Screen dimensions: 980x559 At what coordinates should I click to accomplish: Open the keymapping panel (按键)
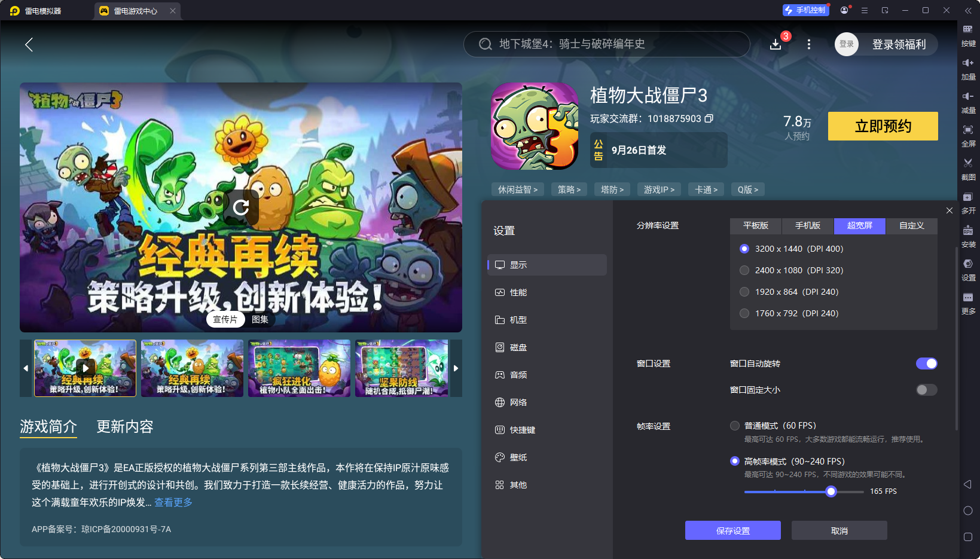(969, 36)
